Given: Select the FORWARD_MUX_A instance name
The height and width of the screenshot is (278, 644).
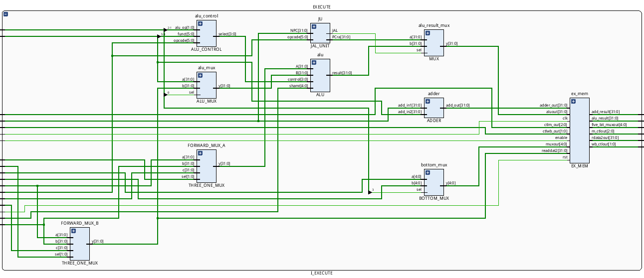Looking at the screenshot, I should 206,145.
